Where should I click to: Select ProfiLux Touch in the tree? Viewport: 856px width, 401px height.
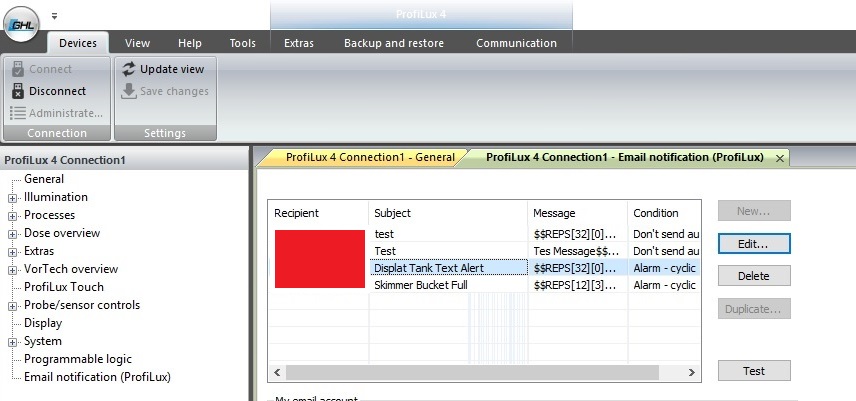63,287
